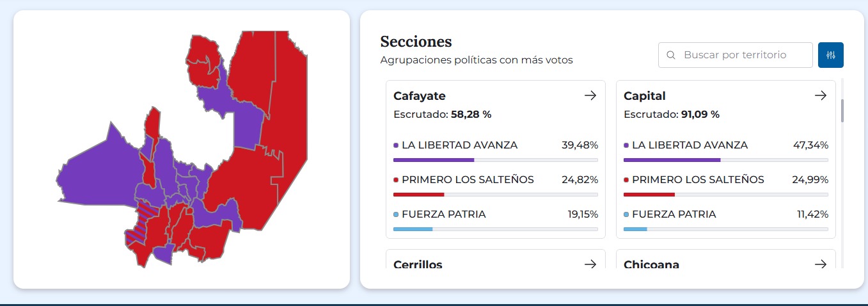This screenshot has width=868, height=306.
Task: Click the search magnifier icon
Action: tap(671, 55)
